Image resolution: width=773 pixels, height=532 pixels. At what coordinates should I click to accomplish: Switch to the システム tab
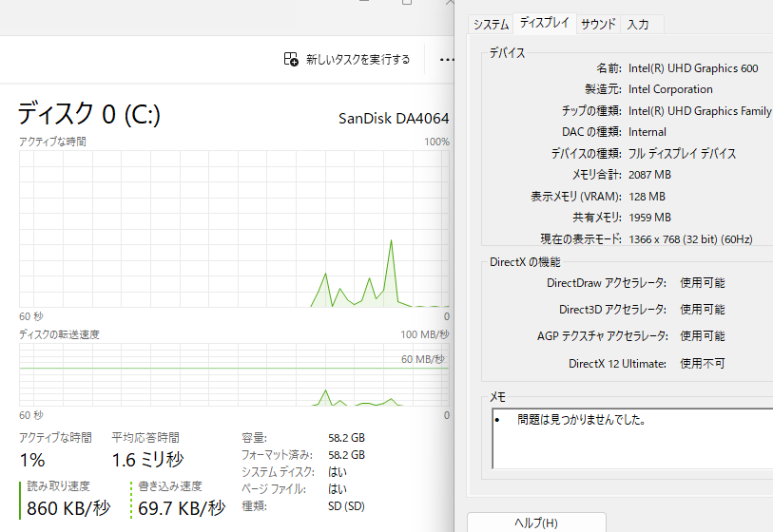[491, 24]
